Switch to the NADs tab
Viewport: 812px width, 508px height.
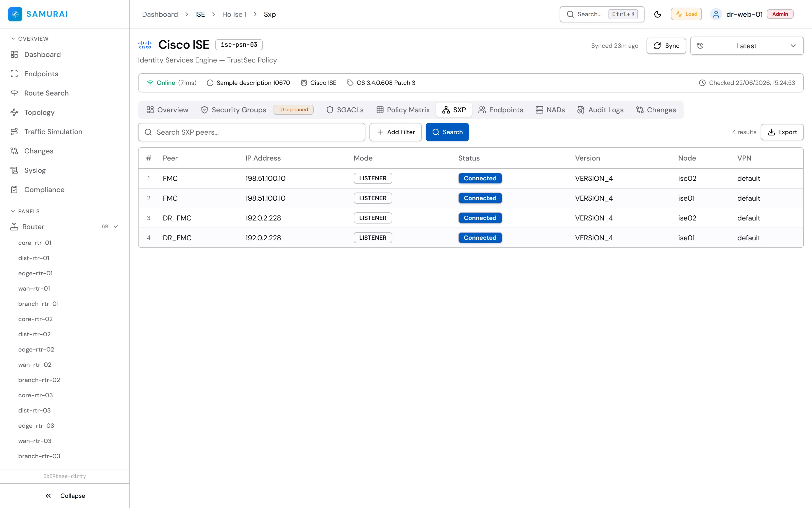(x=550, y=110)
